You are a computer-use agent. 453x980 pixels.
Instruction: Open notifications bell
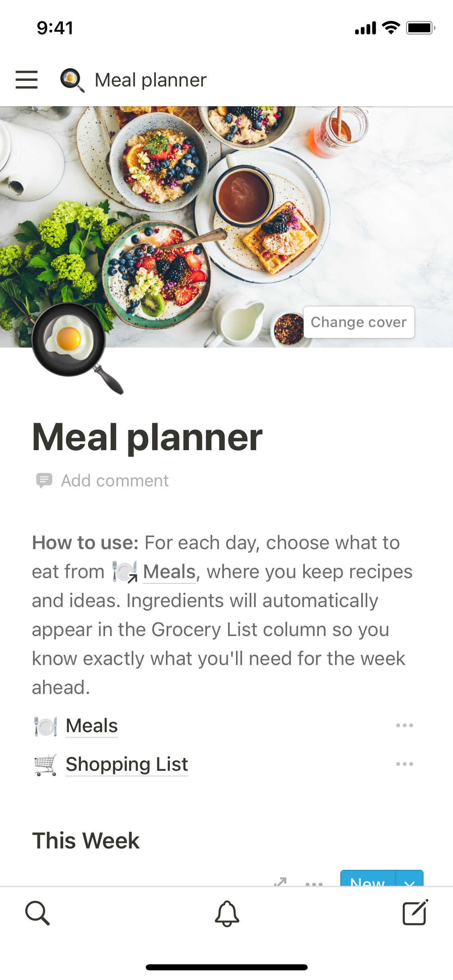pyautogui.click(x=227, y=913)
